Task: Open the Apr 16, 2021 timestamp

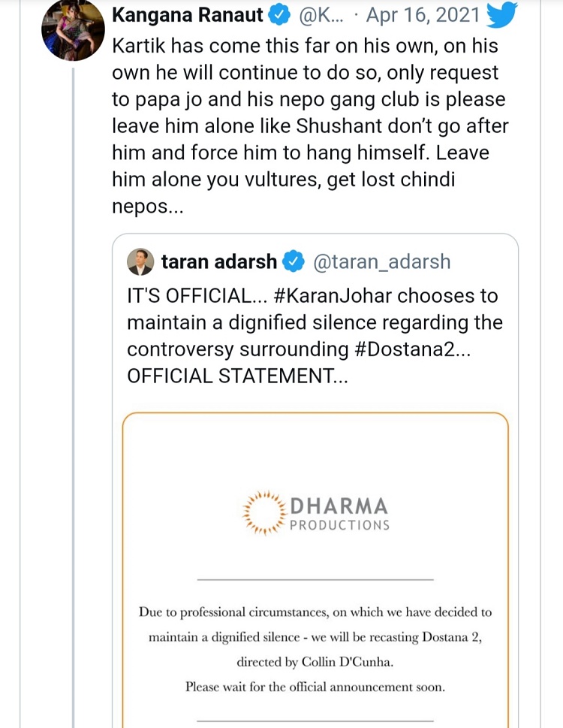Action: coord(423,15)
